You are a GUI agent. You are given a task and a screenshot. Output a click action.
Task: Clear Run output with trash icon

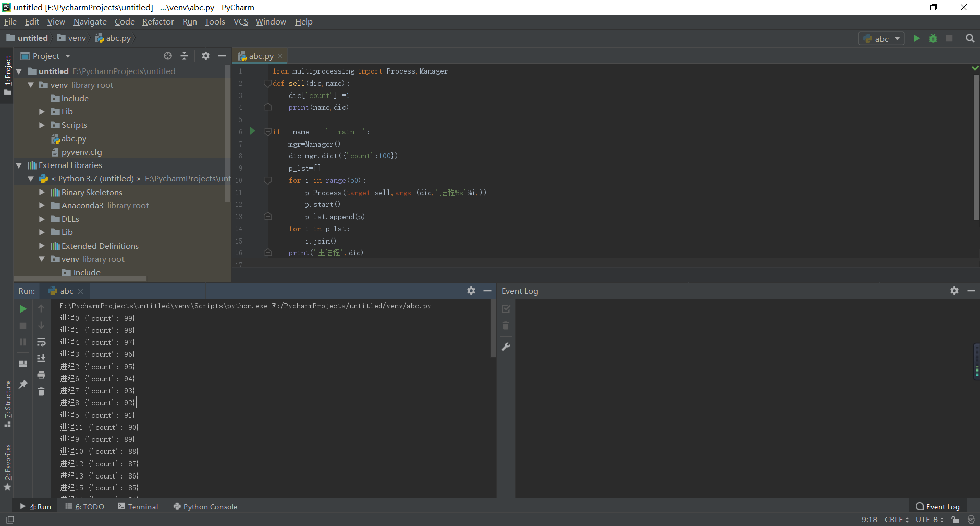pos(41,391)
